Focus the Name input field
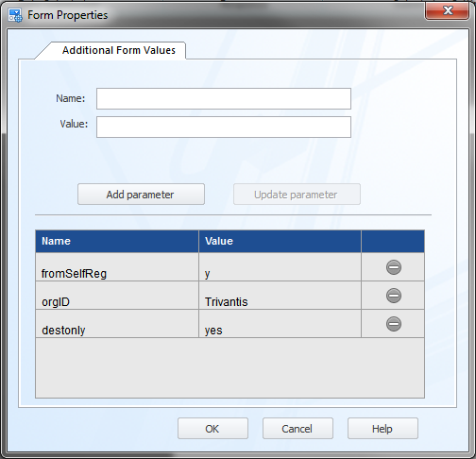476x459 pixels. pos(224,98)
